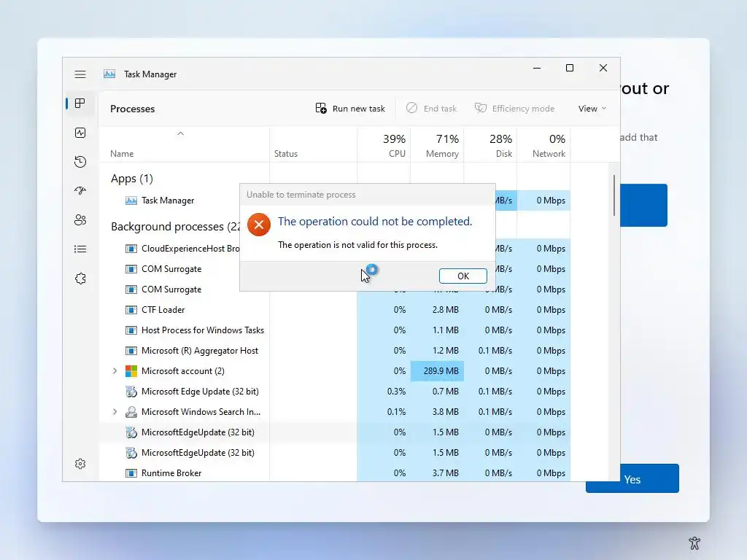Click the Host Process for Windows Tasks icon

[131, 330]
